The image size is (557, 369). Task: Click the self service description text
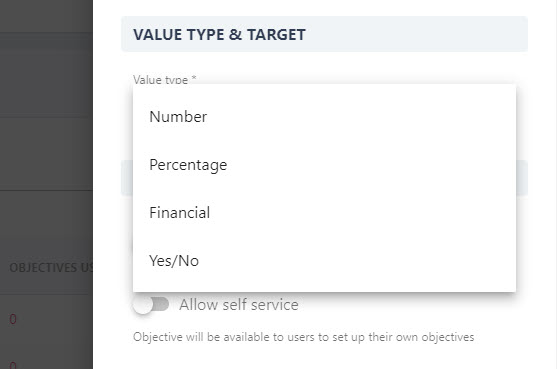tap(303, 337)
